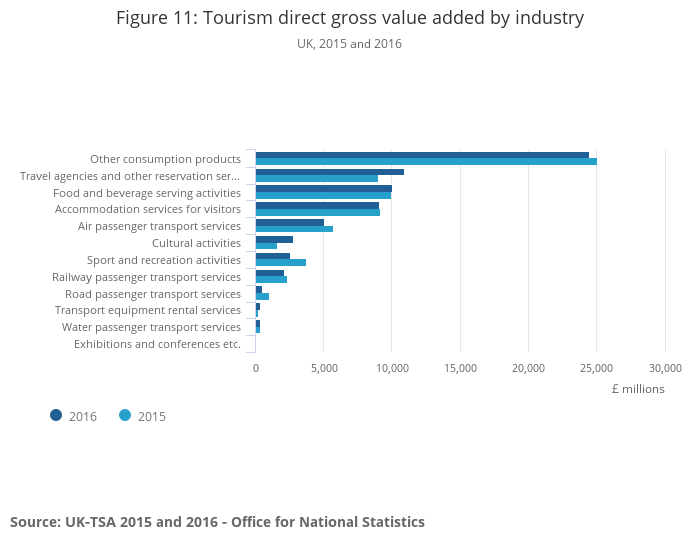
Task: Click the 2015 Road passenger transport bar
Action: click(x=262, y=296)
